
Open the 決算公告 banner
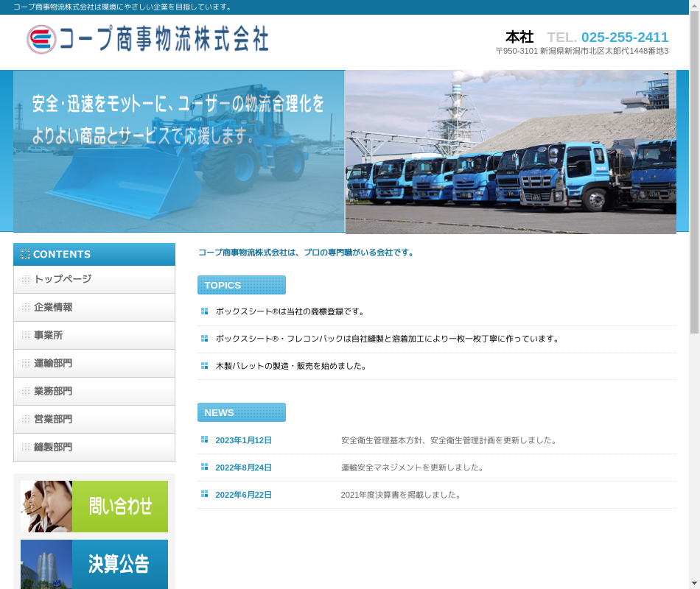click(x=94, y=564)
